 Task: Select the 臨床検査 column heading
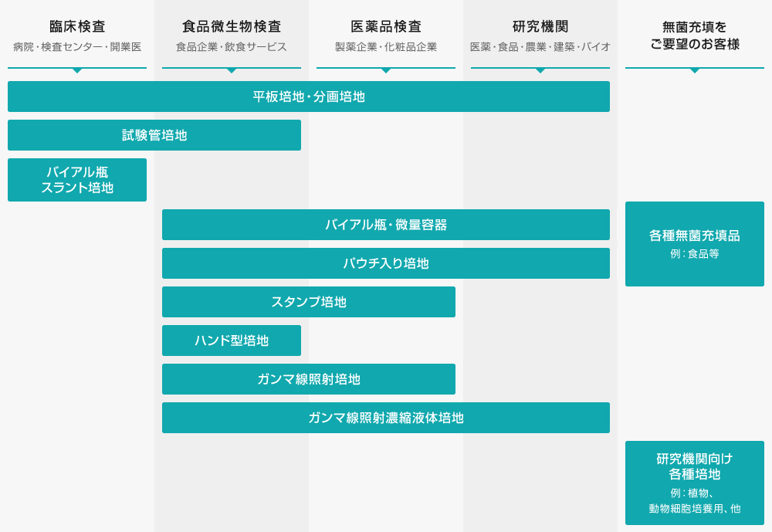coord(77,27)
